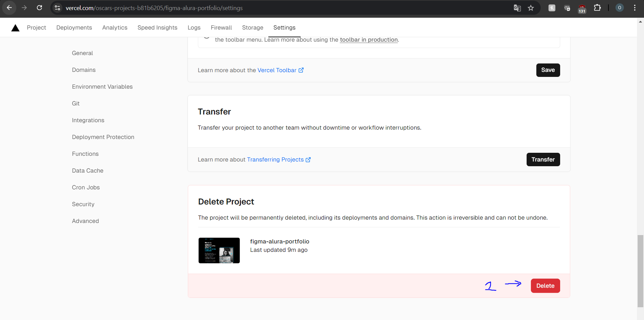
Task: Switch to the Firewall tab
Action: pos(221,28)
